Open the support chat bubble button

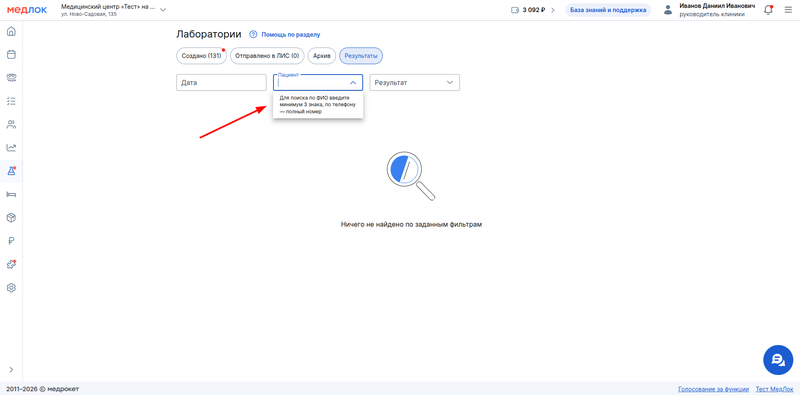(778, 360)
